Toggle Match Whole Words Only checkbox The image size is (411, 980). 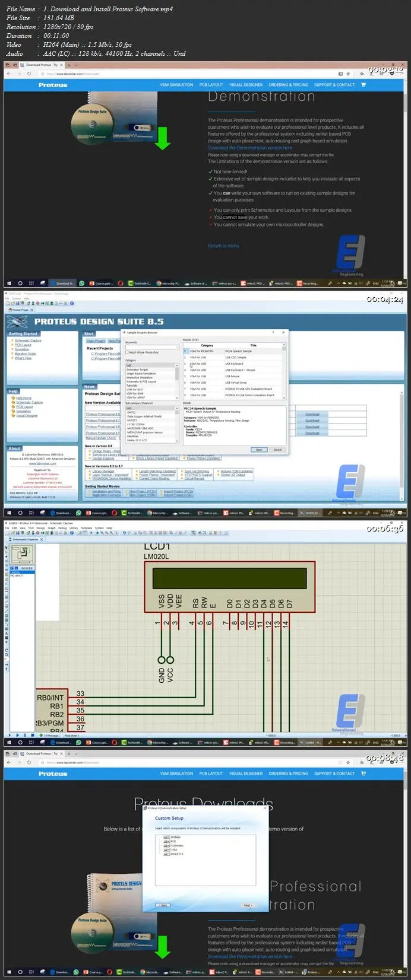pos(127,352)
